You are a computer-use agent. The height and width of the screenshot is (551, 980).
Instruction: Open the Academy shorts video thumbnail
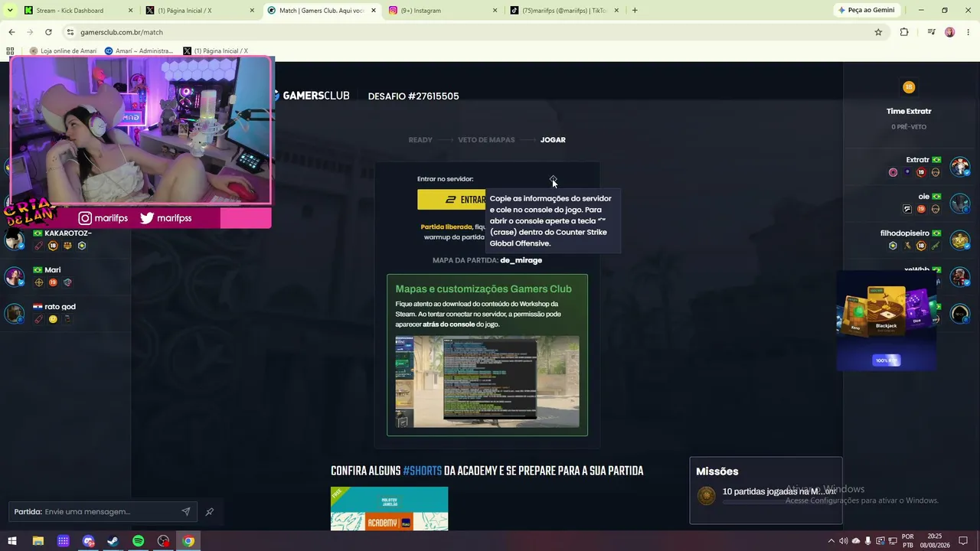[389, 508]
